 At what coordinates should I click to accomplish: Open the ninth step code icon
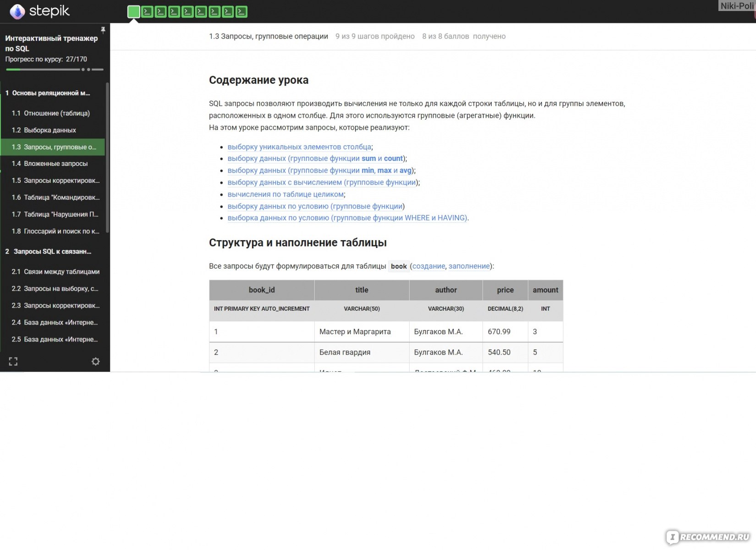241,11
